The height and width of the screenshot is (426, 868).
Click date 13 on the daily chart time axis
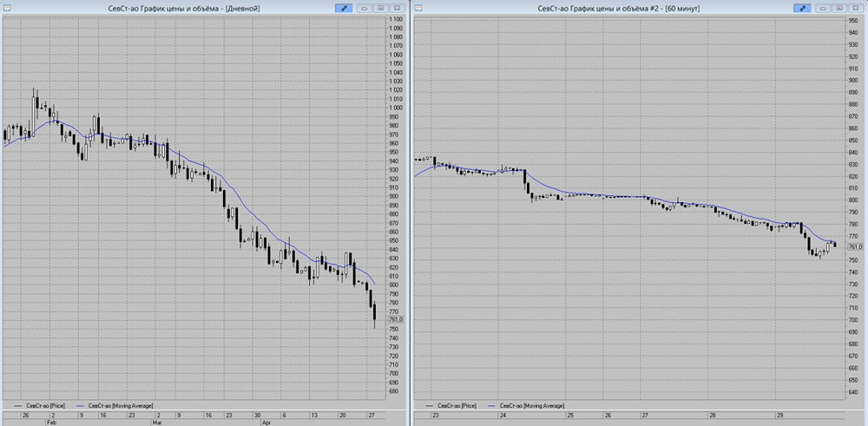pos(314,415)
